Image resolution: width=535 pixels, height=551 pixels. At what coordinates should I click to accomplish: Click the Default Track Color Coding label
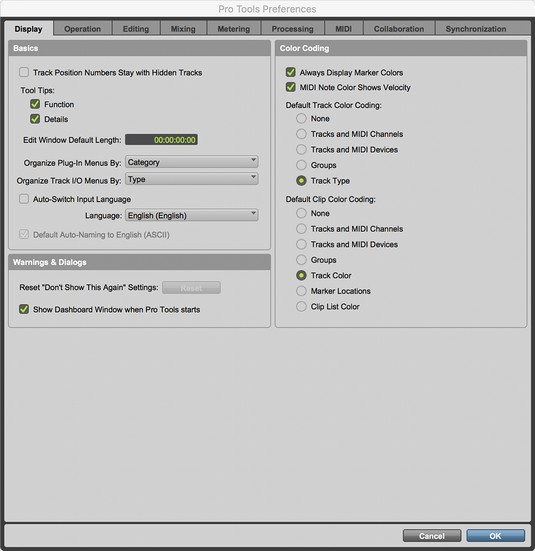[334, 105]
